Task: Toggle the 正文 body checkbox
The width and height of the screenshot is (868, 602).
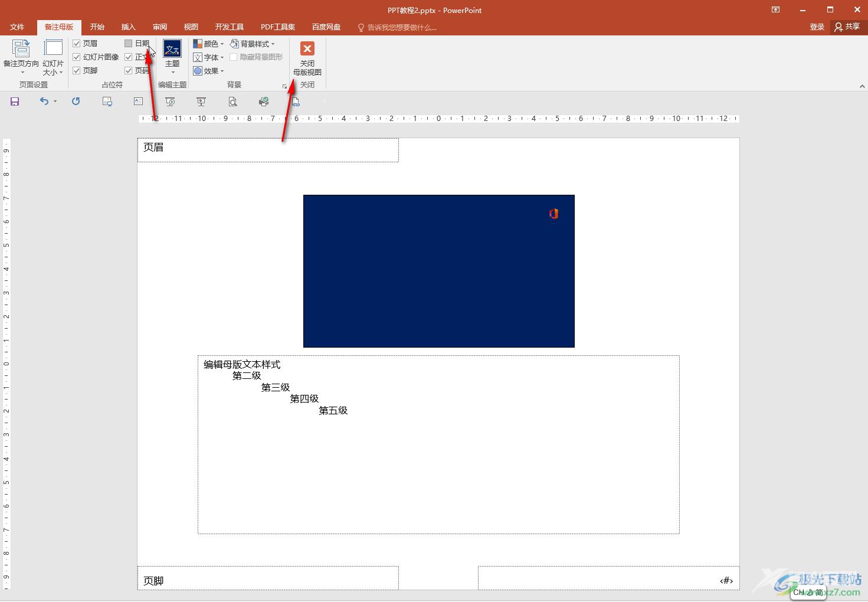Action: click(129, 57)
